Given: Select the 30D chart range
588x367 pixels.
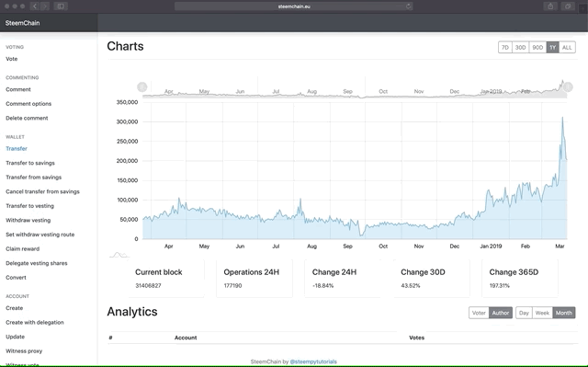Looking at the screenshot, I should click(521, 47).
